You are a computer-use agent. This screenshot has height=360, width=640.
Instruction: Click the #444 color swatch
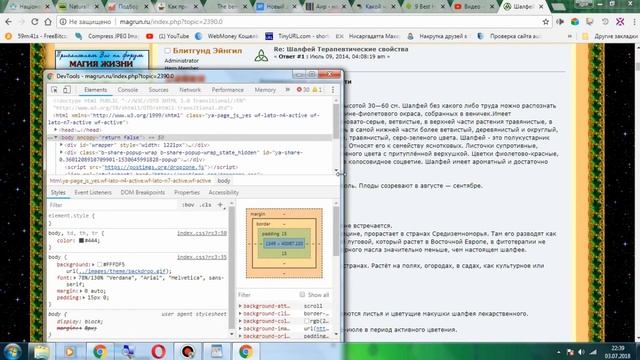tap(81, 240)
